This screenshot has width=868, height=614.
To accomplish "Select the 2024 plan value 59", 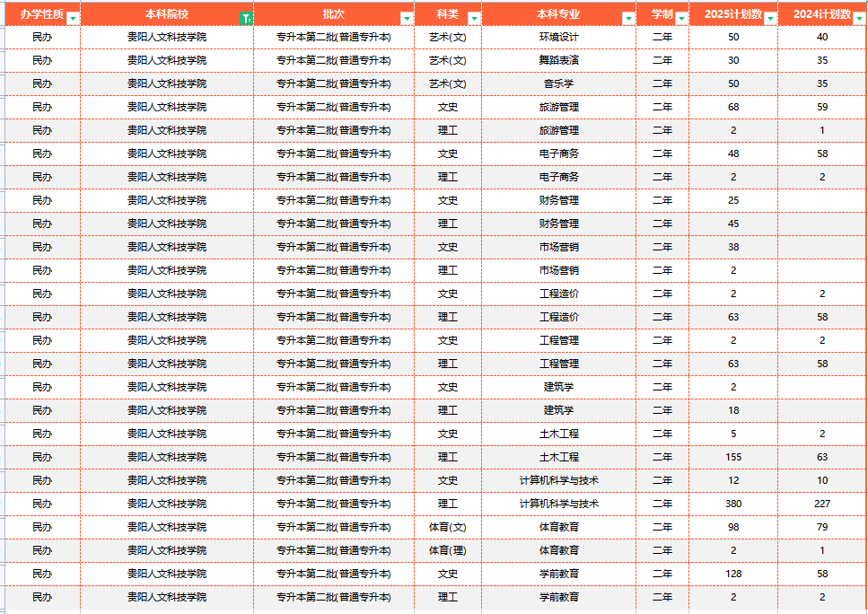I will (x=822, y=107).
